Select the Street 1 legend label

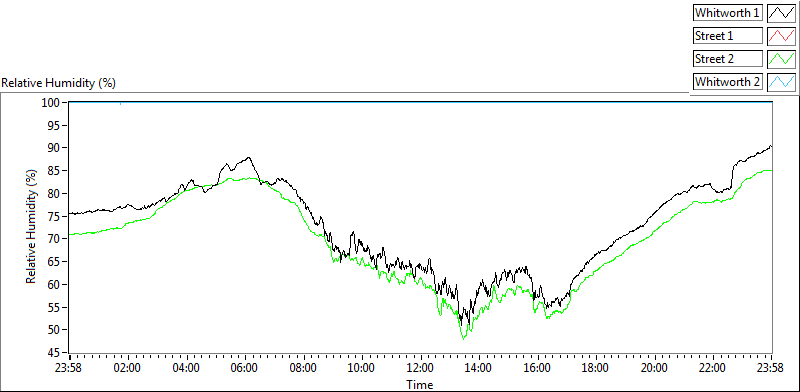coord(728,36)
